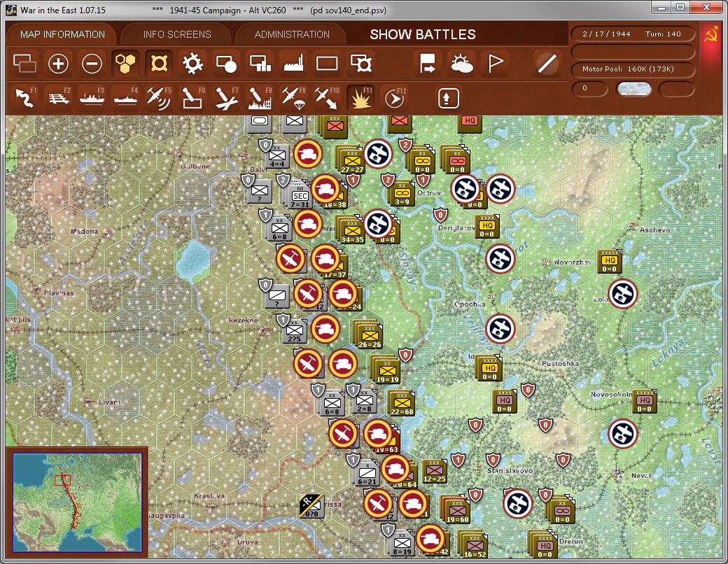Toggle the factory display icon
The width and height of the screenshot is (728, 564).
click(x=293, y=64)
